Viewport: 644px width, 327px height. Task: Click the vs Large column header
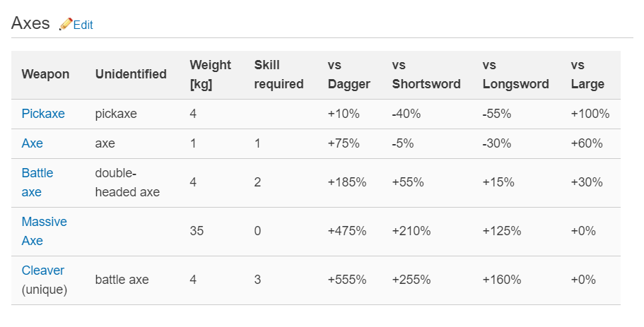[587, 74]
